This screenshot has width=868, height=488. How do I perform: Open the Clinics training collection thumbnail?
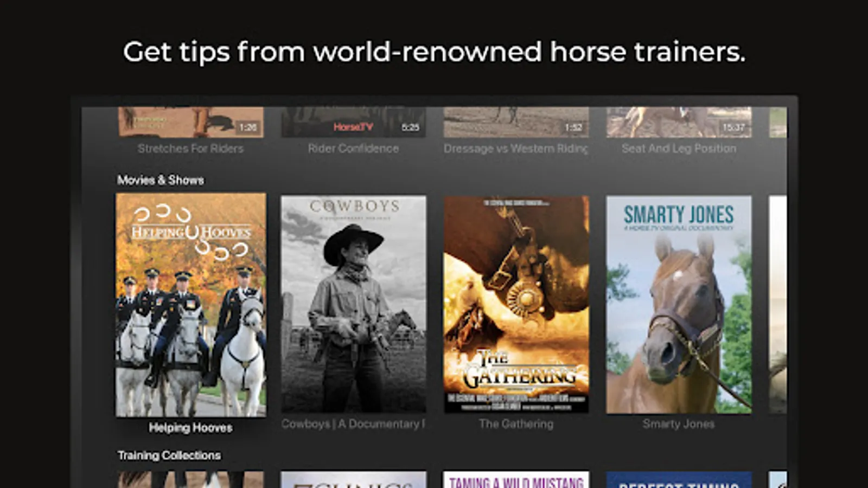[353, 479]
